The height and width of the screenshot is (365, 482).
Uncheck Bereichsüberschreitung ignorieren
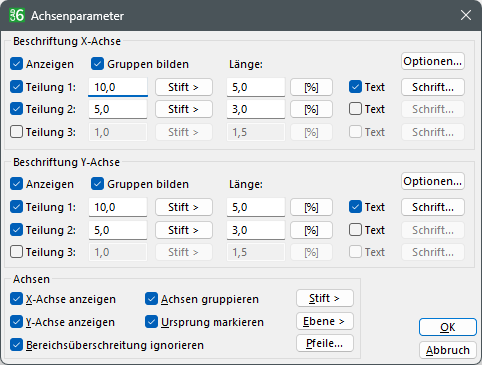[x=16, y=345]
